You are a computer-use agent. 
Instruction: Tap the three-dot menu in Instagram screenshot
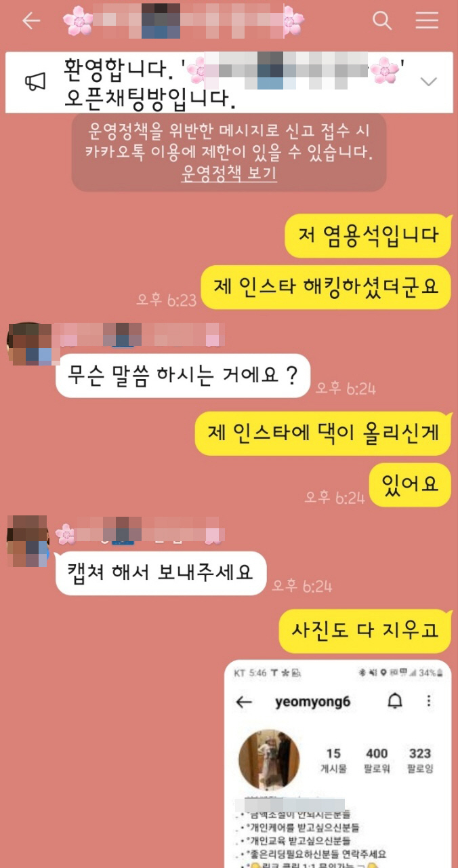429,701
